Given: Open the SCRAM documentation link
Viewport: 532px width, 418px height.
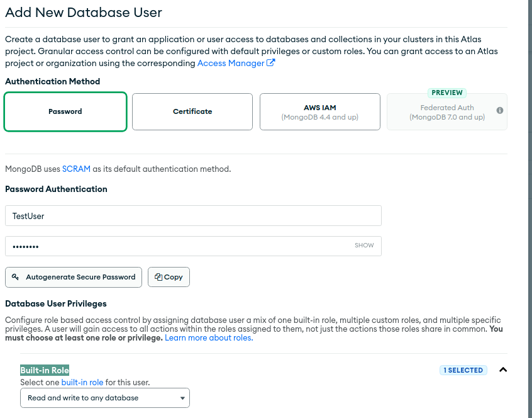Looking at the screenshot, I should 76,169.
